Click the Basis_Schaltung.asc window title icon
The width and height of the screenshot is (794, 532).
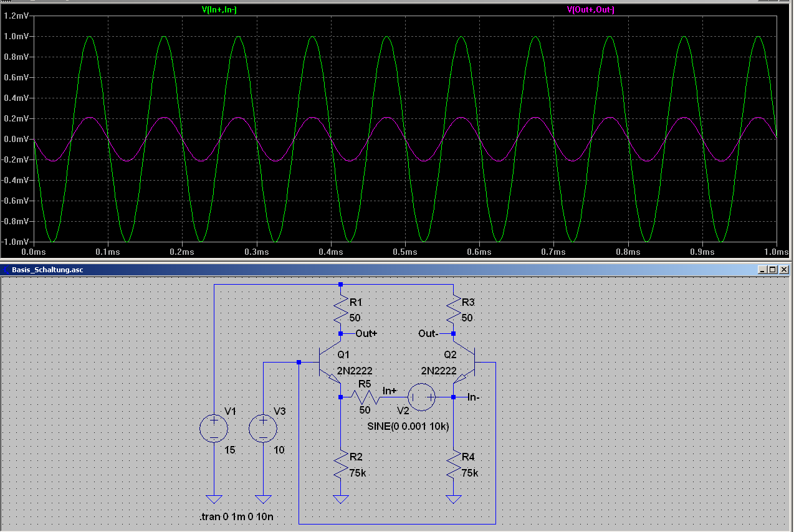(x=6, y=270)
